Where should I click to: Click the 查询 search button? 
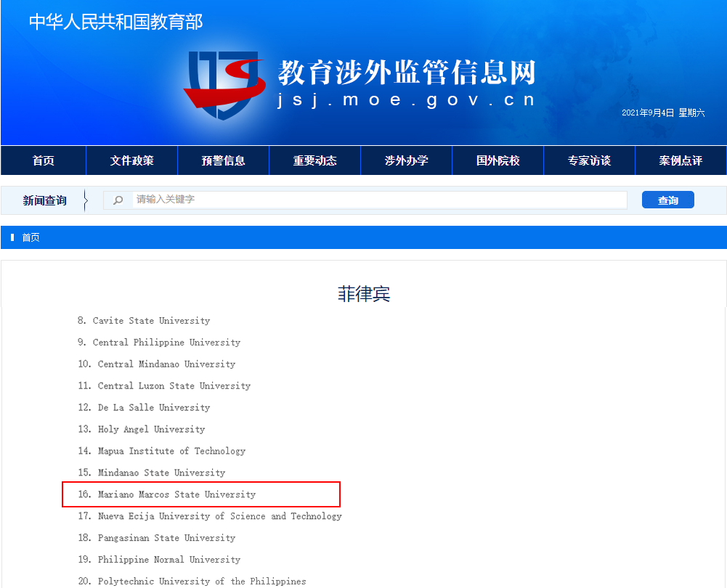click(667, 200)
